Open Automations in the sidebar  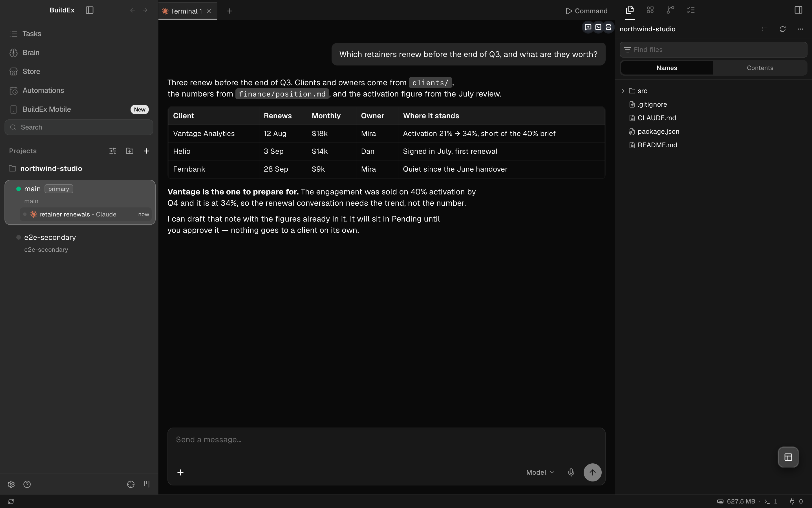point(79,90)
